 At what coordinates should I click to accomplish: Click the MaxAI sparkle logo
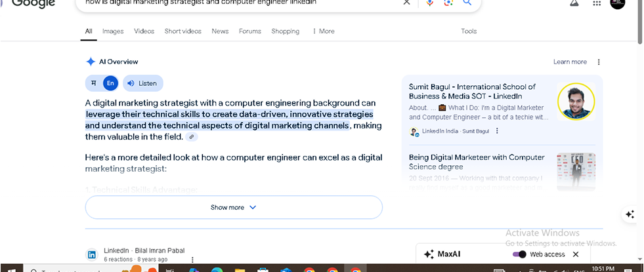429,254
